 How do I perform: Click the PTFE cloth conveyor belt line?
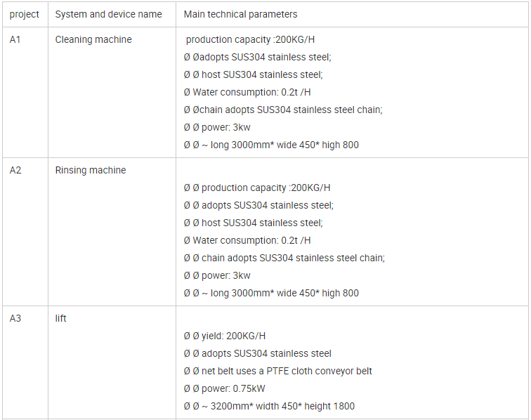point(278,371)
